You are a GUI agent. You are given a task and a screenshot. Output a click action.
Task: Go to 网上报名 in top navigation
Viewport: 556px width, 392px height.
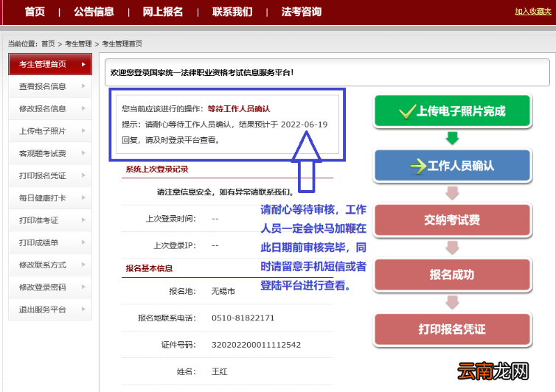(x=163, y=12)
